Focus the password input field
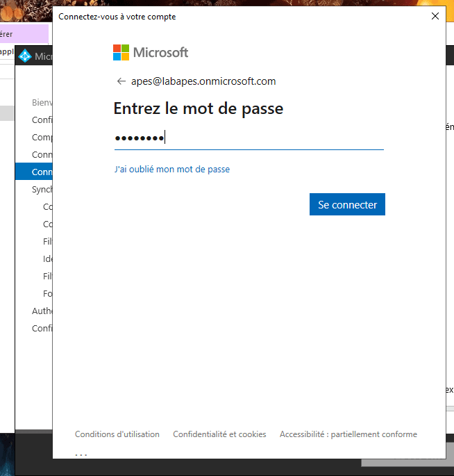 coord(249,138)
